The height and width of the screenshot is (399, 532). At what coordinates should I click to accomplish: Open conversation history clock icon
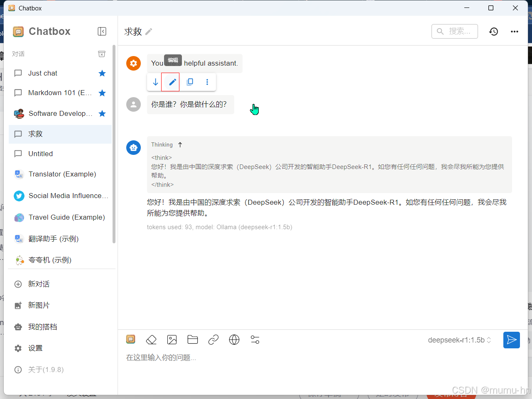[x=493, y=32]
